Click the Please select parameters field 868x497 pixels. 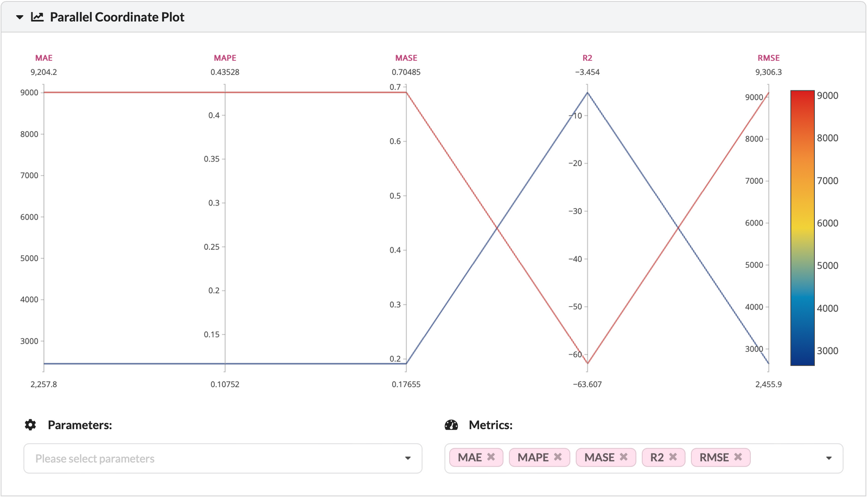(x=217, y=459)
